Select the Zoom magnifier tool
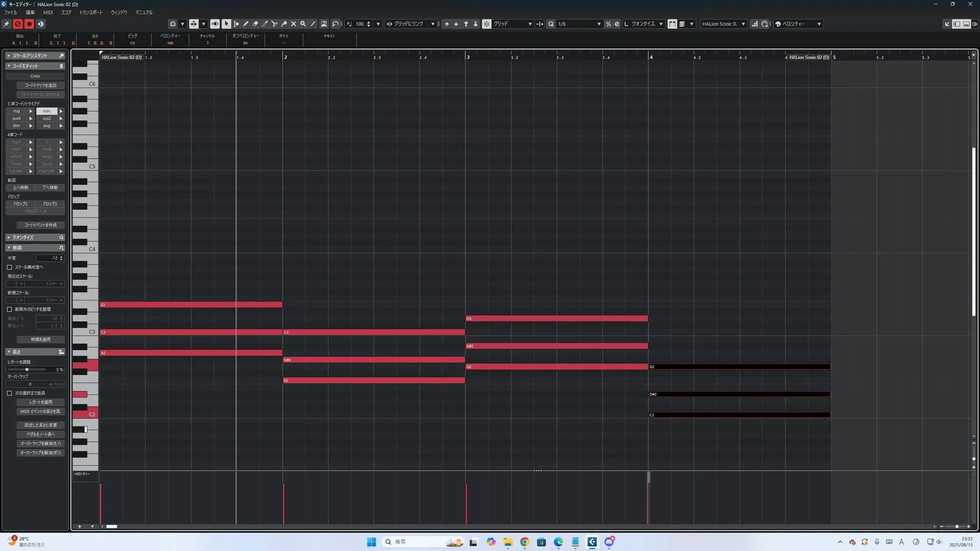Screen dimensions: 980x551 coord(303,24)
